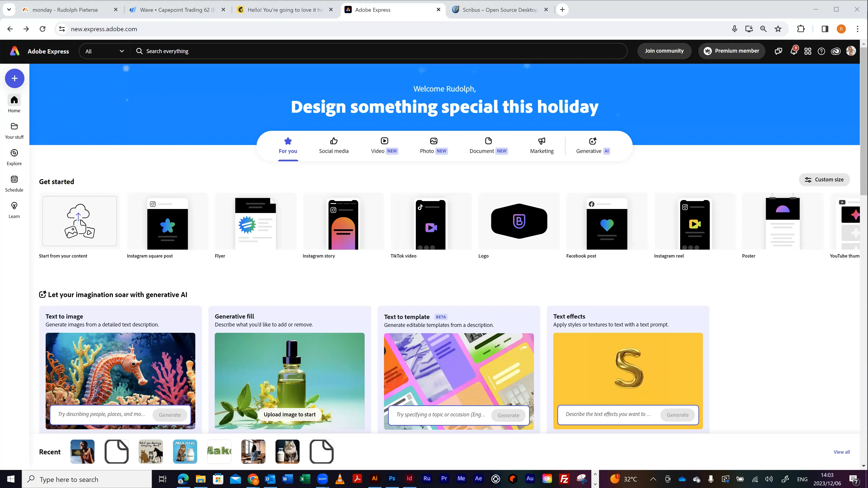Choose the Instagram reel template
Viewport: 868px width, 488px height.
[695, 226]
